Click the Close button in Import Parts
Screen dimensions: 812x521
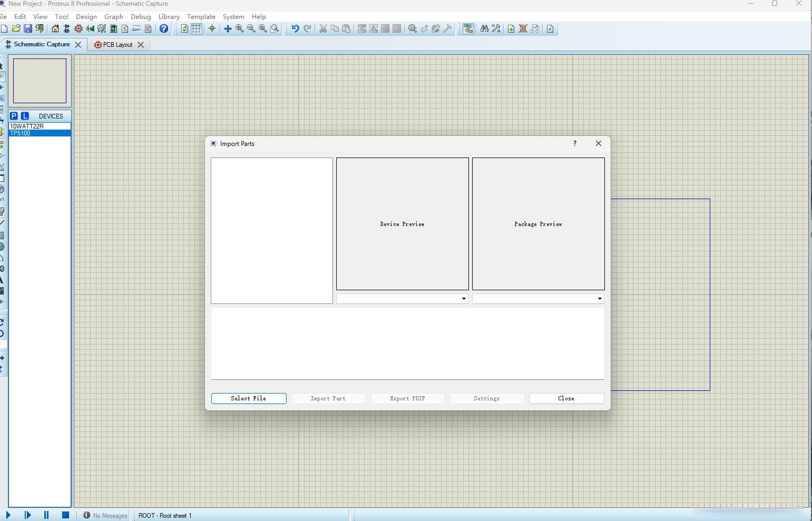(566, 398)
